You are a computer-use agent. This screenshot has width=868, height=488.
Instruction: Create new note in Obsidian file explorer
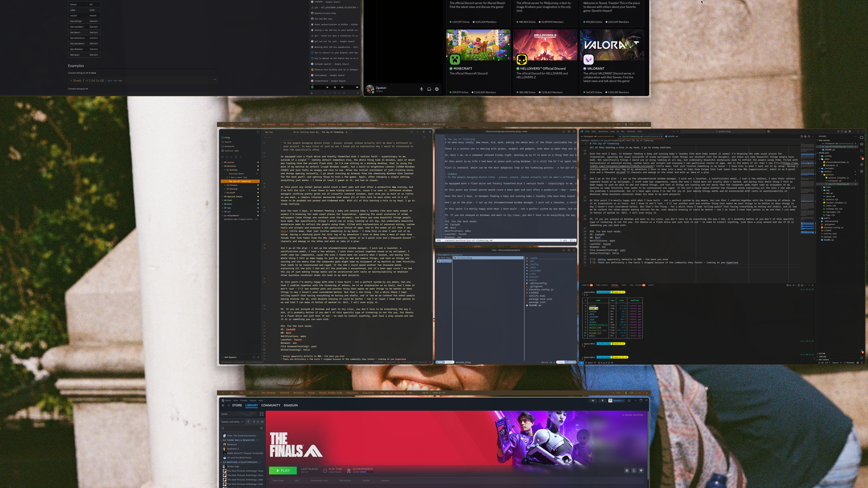click(x=223, y=157)
